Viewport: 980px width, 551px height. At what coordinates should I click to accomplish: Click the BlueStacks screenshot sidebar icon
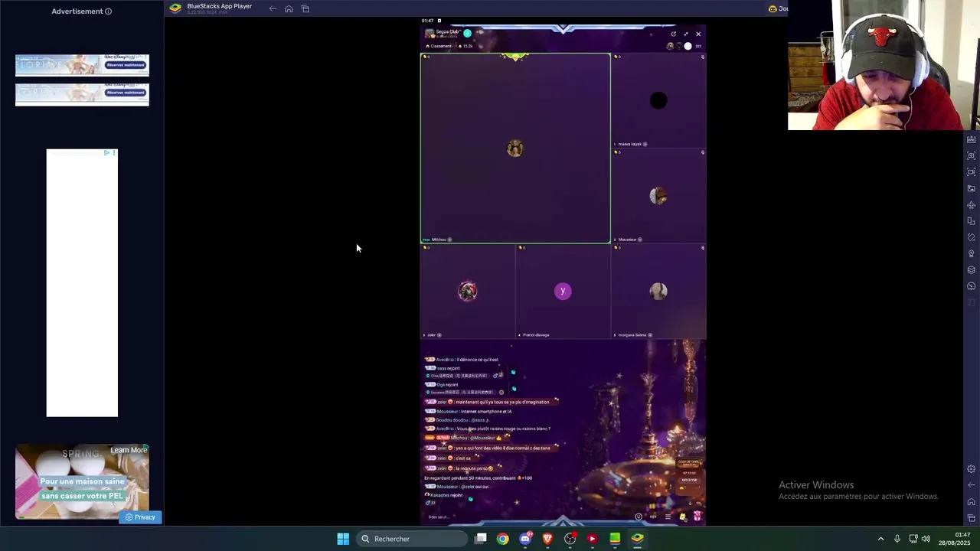pyautogui.click(x=972, y=155)
